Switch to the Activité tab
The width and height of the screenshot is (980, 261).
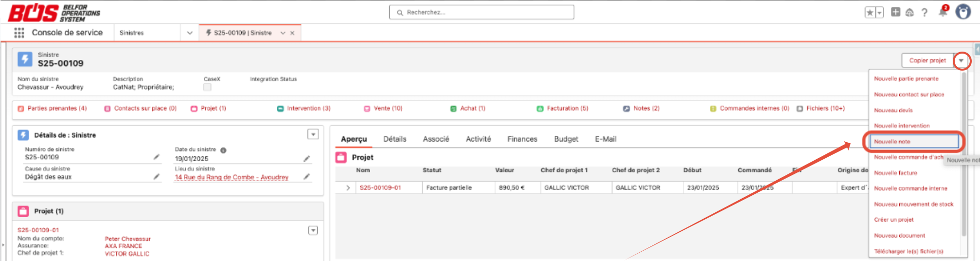pos(478,139)
